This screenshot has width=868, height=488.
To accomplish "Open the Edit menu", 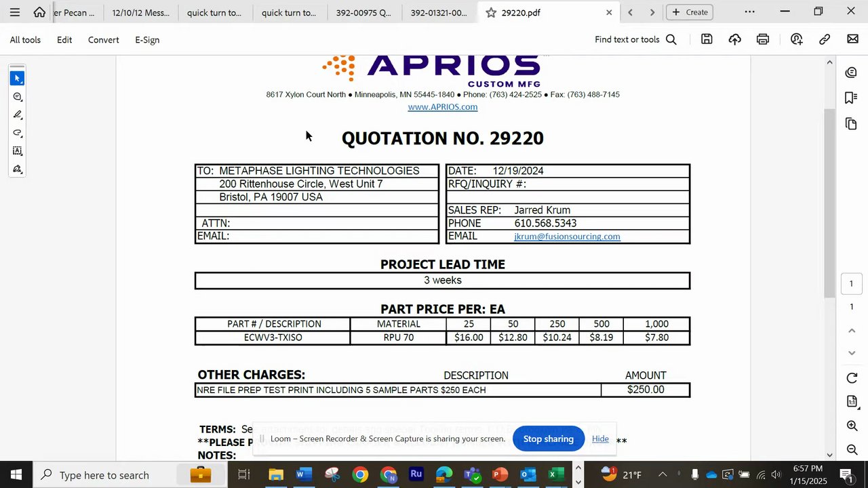I will click(64, 39).
